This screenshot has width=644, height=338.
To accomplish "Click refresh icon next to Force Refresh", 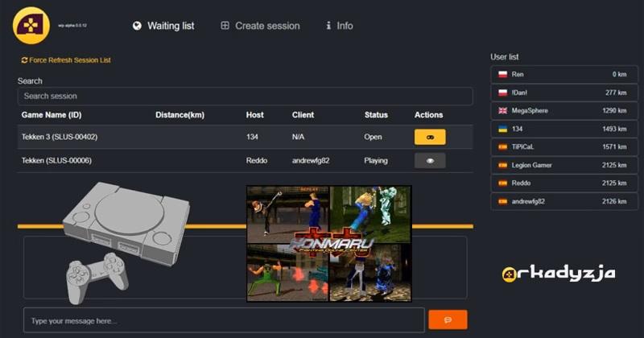I will (x=24, y=60).
